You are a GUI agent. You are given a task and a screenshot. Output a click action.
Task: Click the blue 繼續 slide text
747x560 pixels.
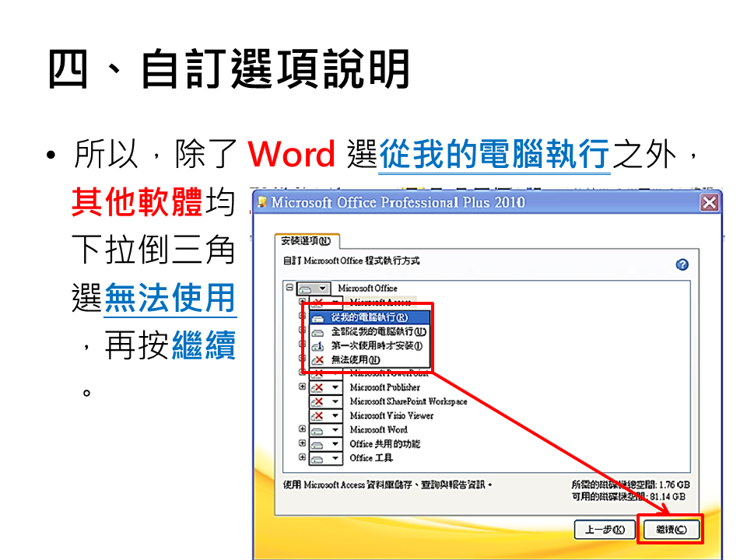click(203, 345)
